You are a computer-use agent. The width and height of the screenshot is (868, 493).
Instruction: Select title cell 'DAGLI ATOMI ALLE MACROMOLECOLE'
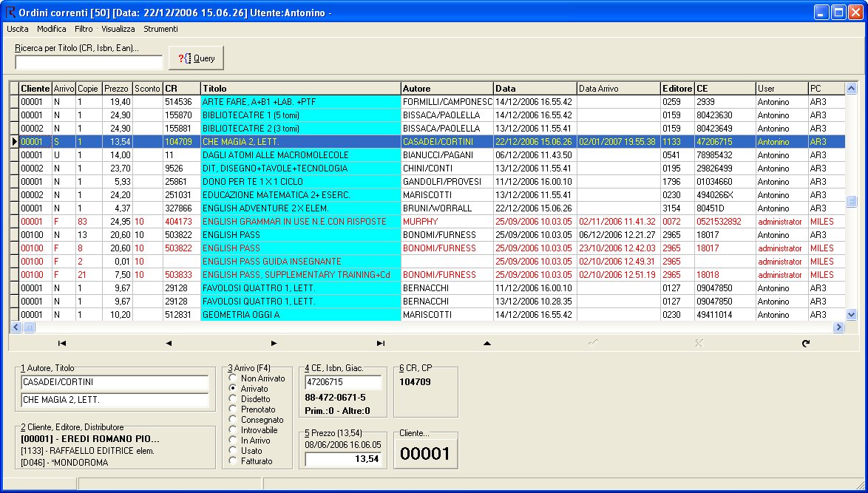tap(301, 155)
